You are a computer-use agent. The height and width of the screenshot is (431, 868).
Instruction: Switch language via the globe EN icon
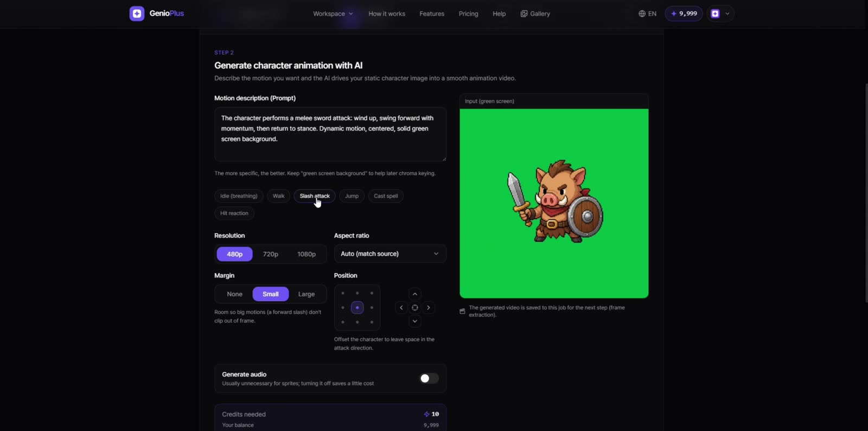point(647,14)
